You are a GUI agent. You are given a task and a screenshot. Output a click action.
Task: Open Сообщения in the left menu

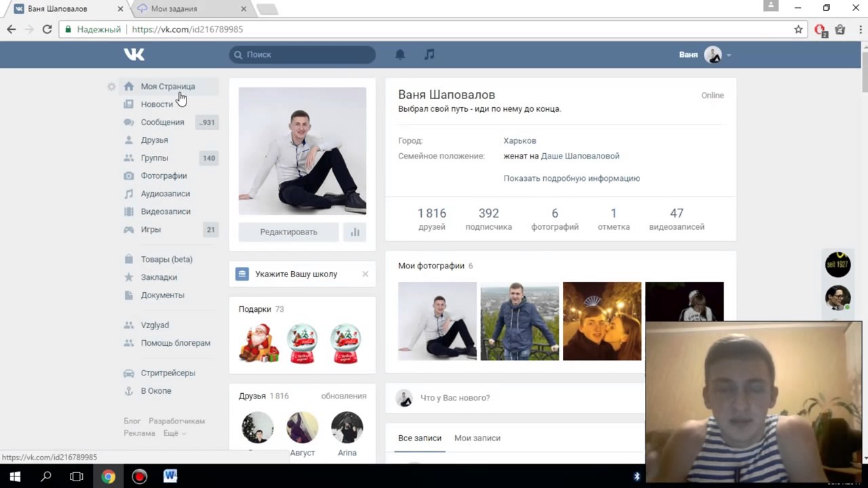click(162, 122)
